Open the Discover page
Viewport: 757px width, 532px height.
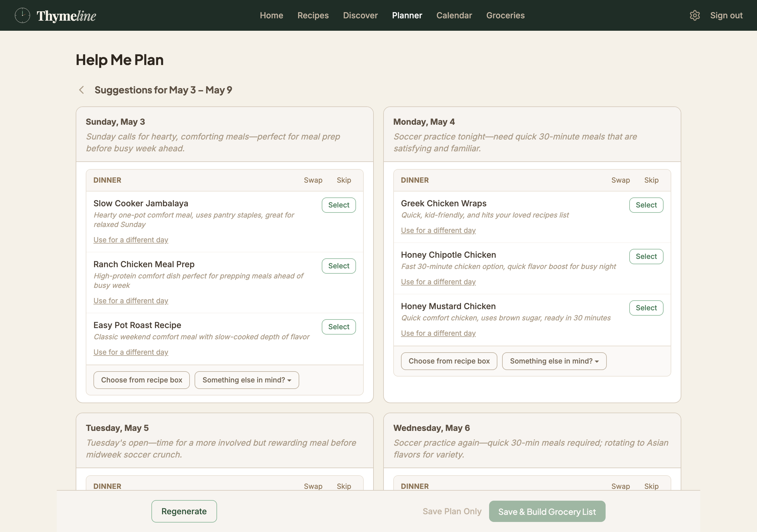pos(360,15)
